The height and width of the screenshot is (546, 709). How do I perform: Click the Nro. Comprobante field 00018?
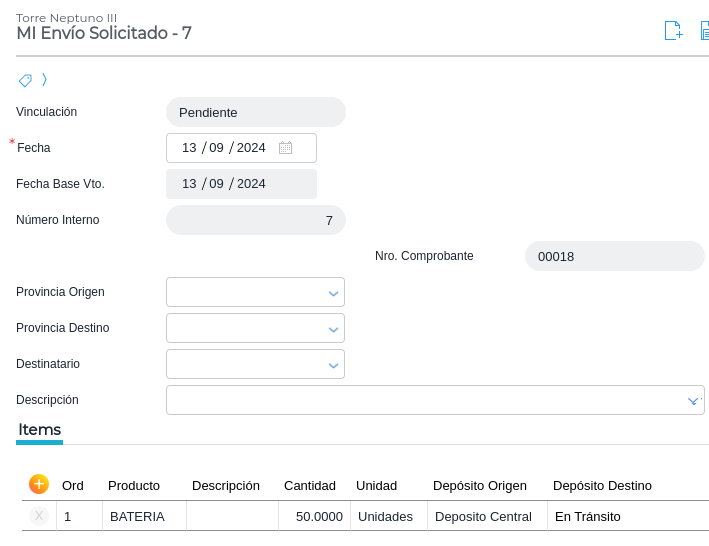(x=614, y=256)
